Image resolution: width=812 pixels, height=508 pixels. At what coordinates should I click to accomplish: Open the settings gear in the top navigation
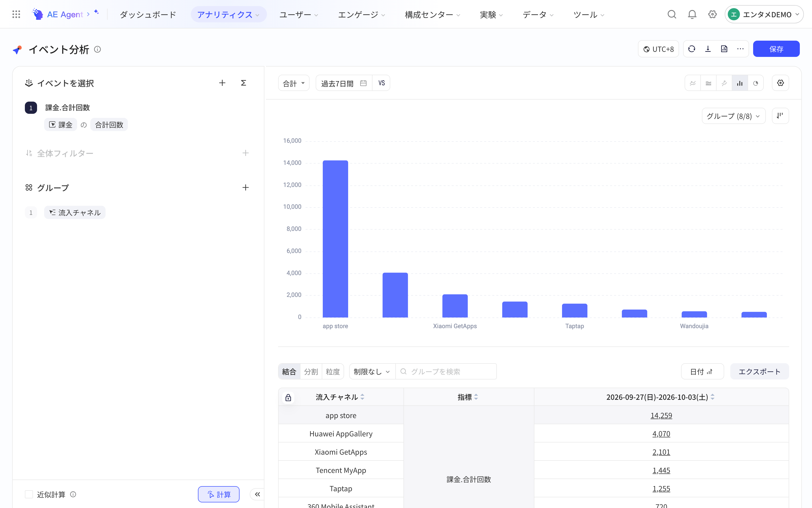[x=712, y=14]
